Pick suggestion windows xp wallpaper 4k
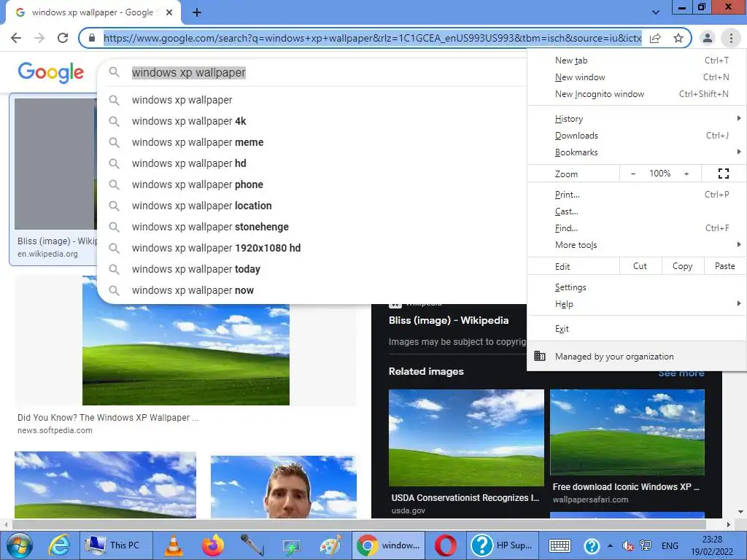747x560 pixels. 312,121
